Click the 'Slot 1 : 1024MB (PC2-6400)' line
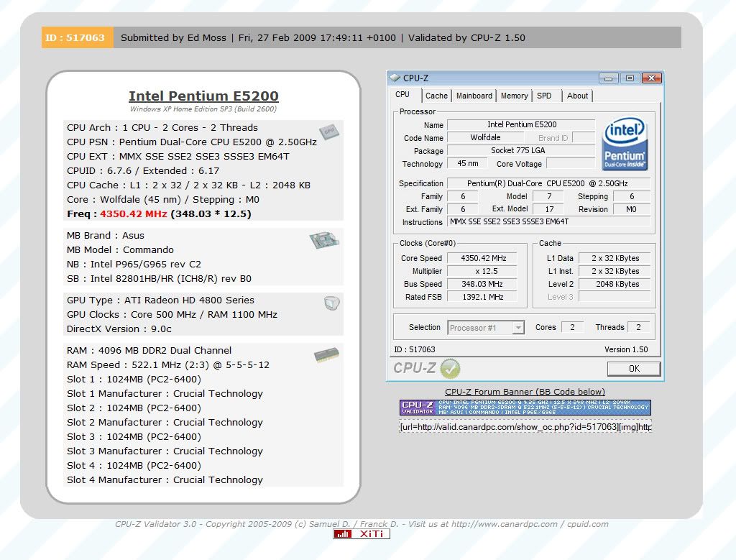Viewport: 736px width, 560px height. tap(134, 380)
